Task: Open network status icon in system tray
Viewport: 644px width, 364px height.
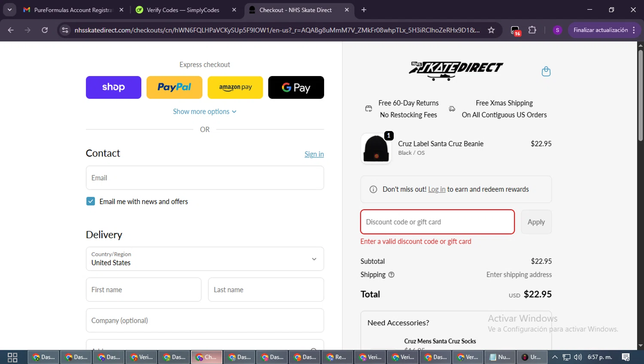Action: pos(567,357)
